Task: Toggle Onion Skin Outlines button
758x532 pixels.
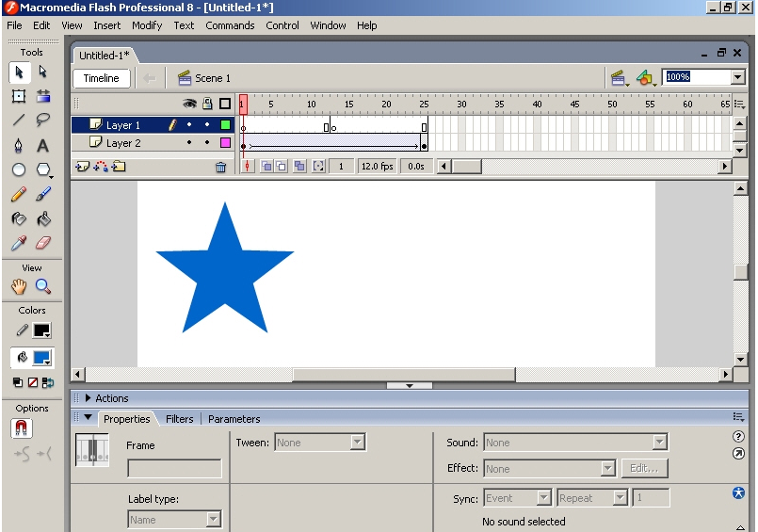Action: [282, 167]
